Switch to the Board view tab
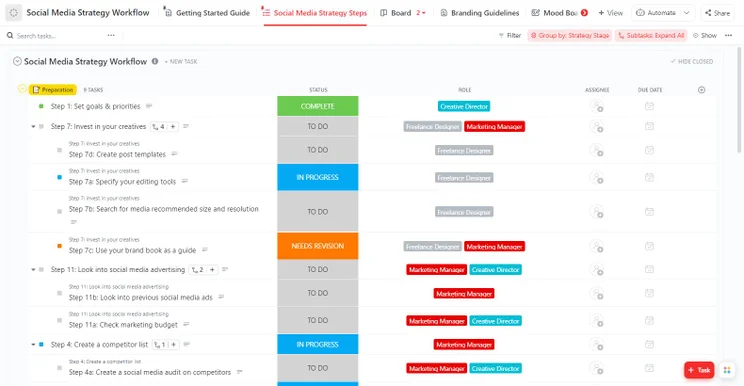744x386 pixels. [396, 13]
